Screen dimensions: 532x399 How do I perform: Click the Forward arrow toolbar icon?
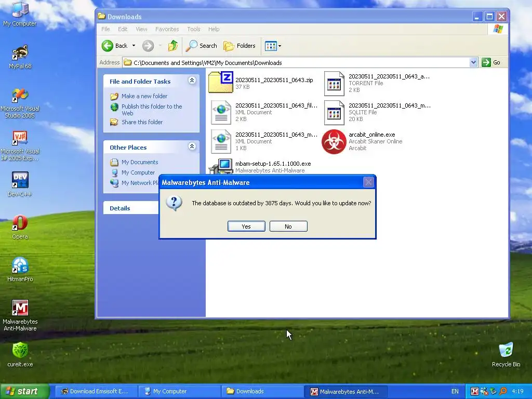click(148, 46)
